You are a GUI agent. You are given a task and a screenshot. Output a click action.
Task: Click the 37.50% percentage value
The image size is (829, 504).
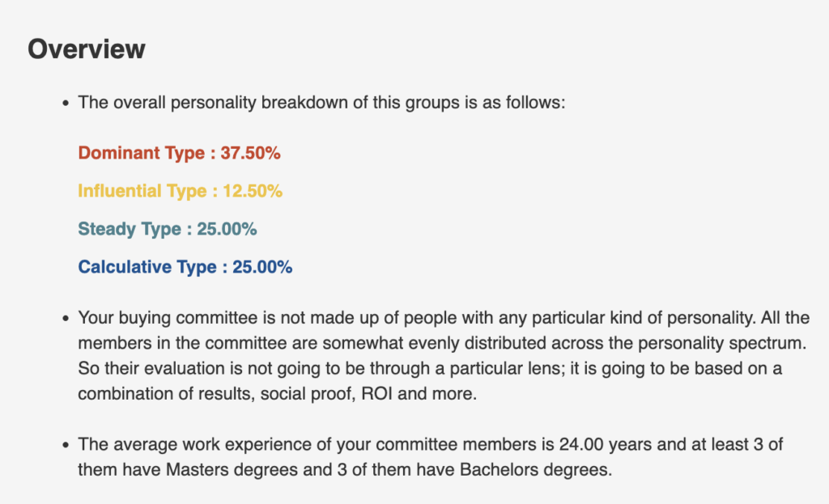(251, 153)
